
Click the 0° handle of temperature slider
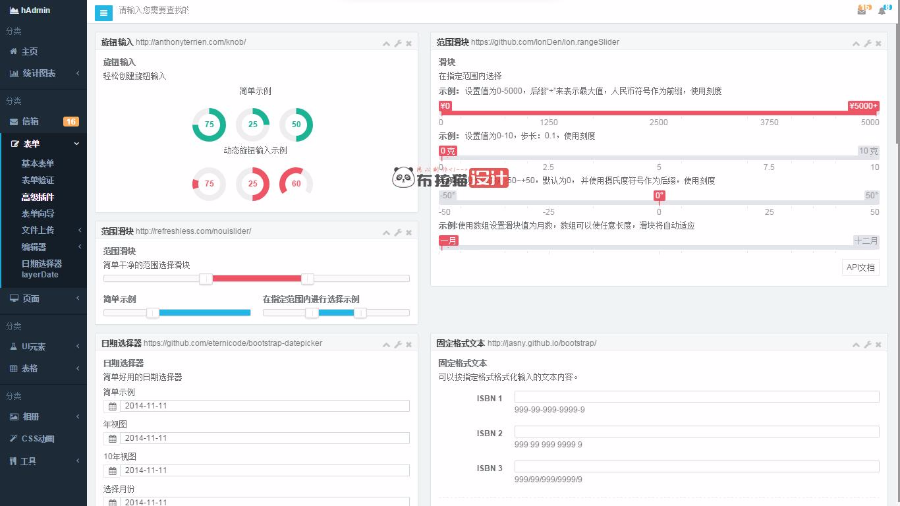click(659, 196)
